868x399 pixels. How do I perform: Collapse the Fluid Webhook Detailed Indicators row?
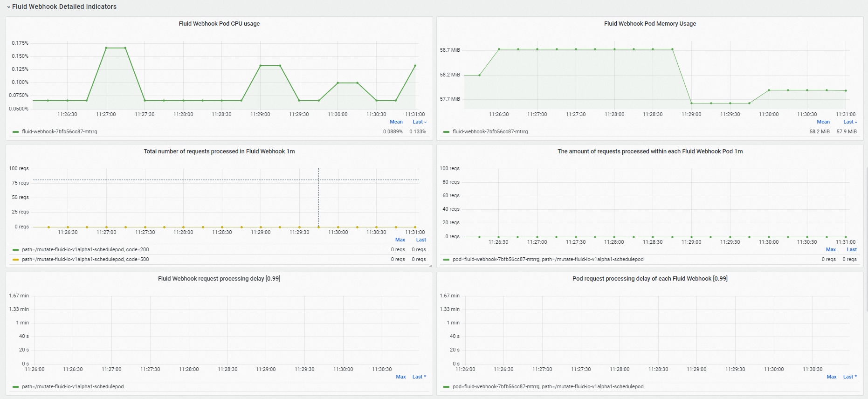point(62,7)
